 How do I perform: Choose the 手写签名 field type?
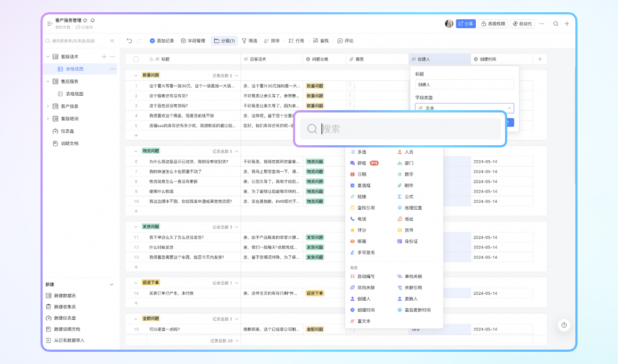[363, 253]
